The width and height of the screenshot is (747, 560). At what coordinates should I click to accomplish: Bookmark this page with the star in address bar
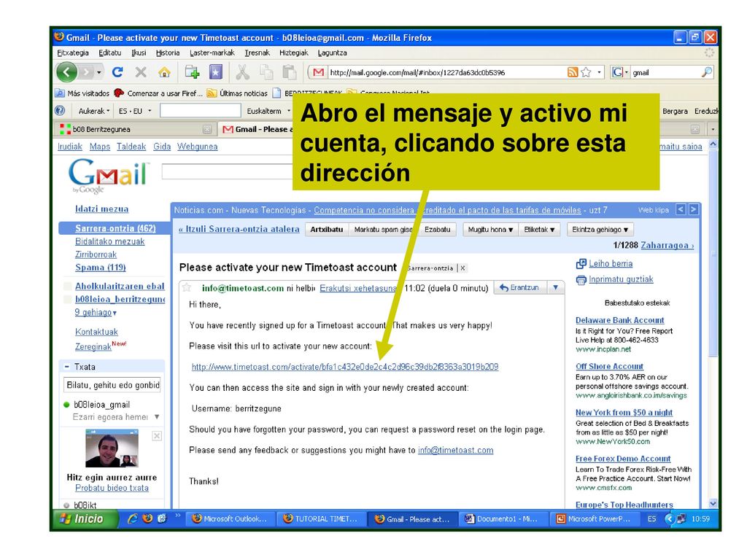point(586,72)
